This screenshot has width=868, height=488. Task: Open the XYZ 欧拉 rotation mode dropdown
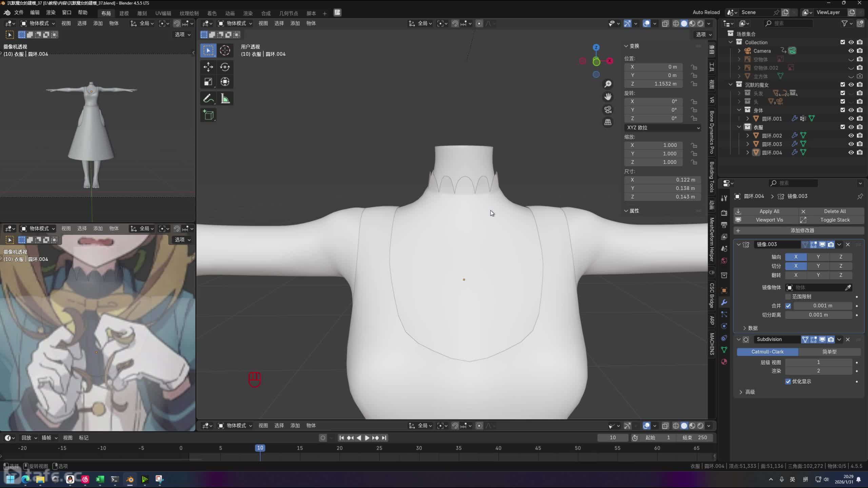[x=663, y=128]
